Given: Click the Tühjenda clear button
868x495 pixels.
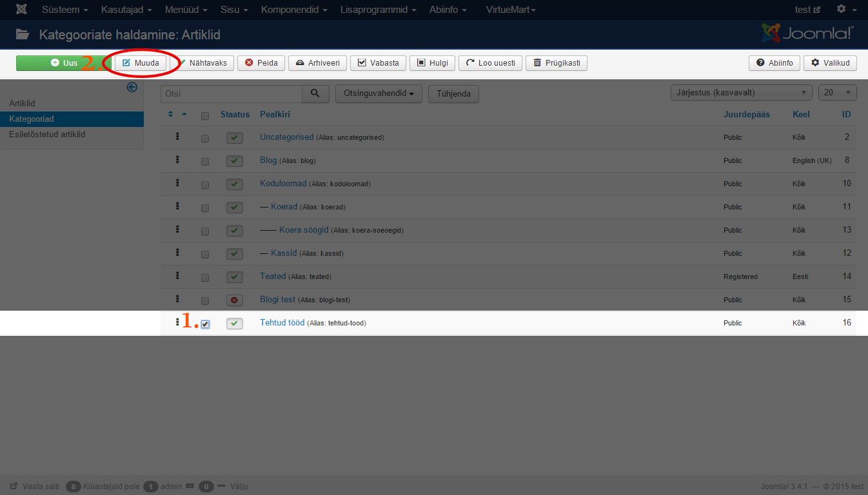Looking at the screenshot, I should 453,93.
